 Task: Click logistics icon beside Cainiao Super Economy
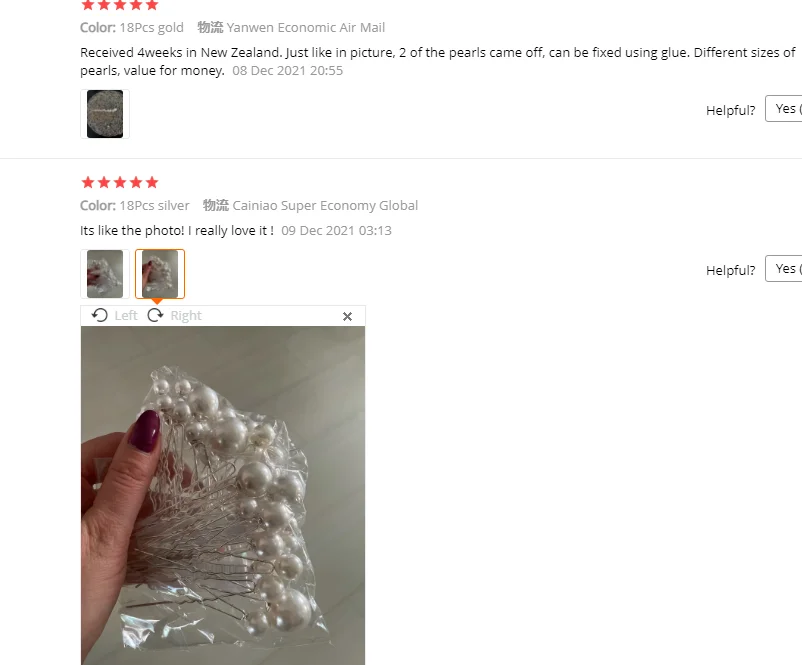point(216,205)
